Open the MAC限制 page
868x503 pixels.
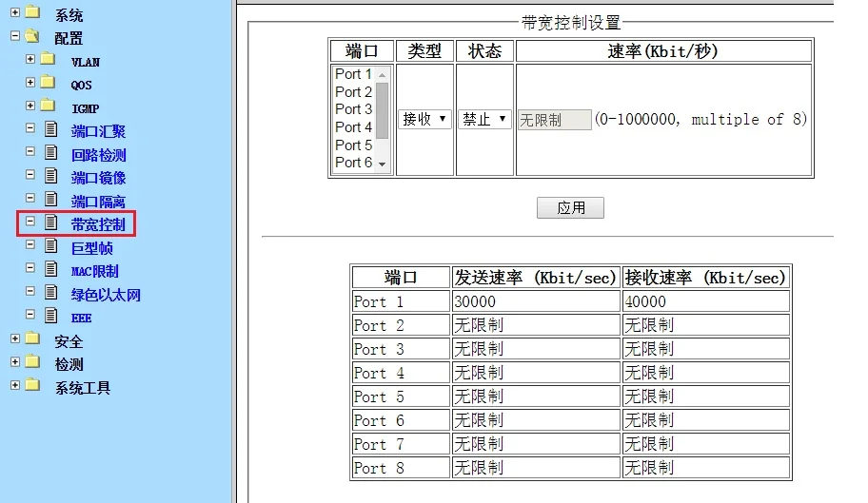click(94, 271)
